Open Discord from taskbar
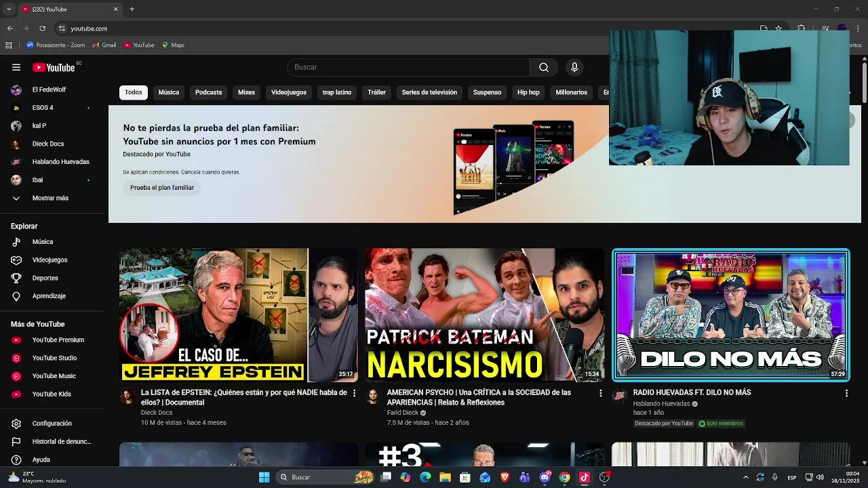Screen dimensions: 868x488 (545, 477)
